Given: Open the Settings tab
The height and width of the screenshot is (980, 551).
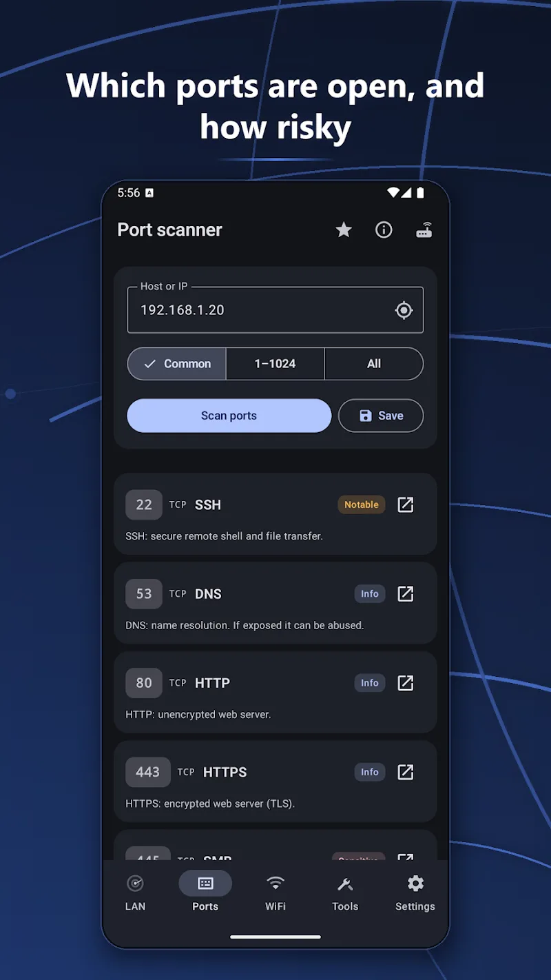Looking at the screenshot, I should 415,892.
